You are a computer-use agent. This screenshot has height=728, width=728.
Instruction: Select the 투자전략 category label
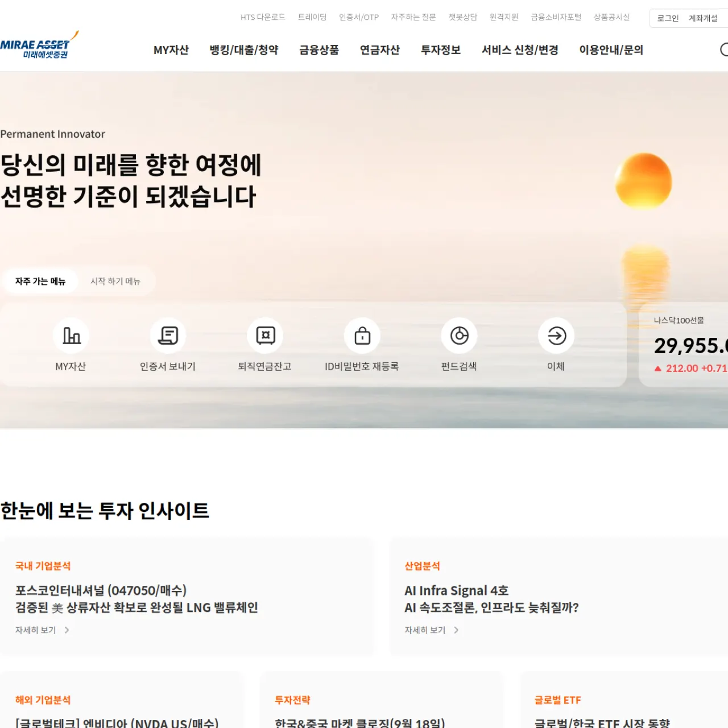point(293,700)
